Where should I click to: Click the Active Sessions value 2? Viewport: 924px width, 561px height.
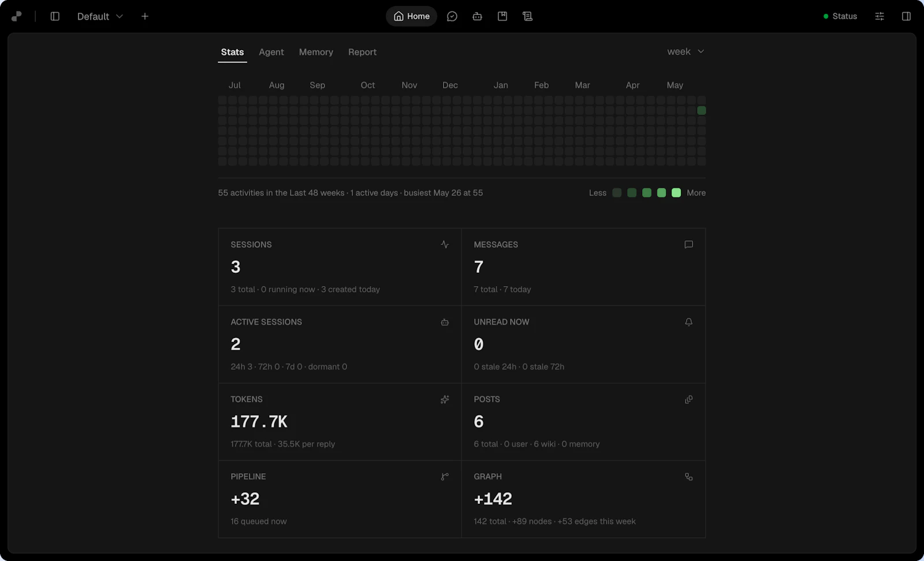point(236,344)
